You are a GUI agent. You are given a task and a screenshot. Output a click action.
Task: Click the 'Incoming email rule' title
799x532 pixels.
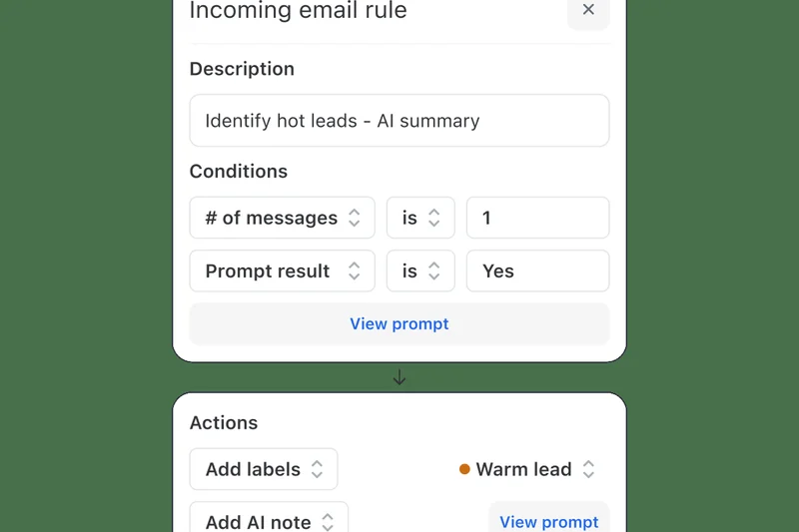pos(298,12)
